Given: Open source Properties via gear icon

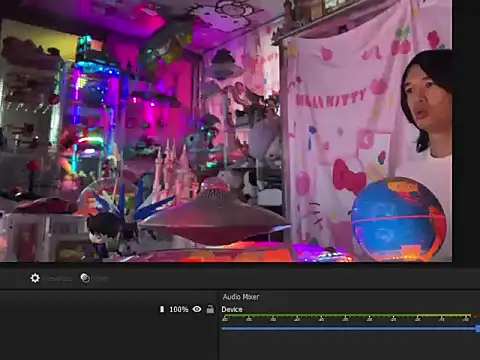Looking at the screenshot, I should [35, 278].
